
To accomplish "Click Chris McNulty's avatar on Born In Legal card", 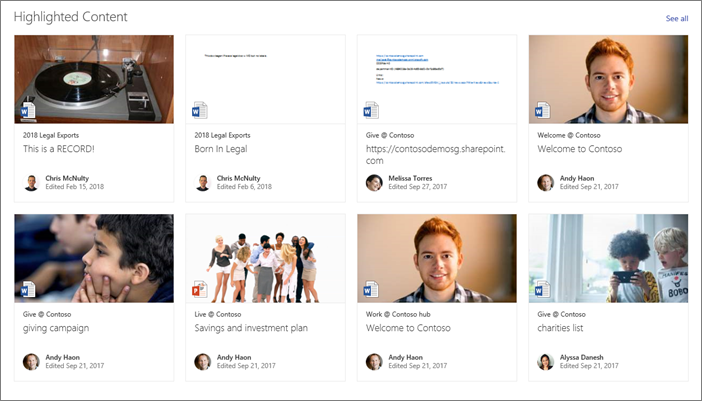I will [x=202, y=183].
